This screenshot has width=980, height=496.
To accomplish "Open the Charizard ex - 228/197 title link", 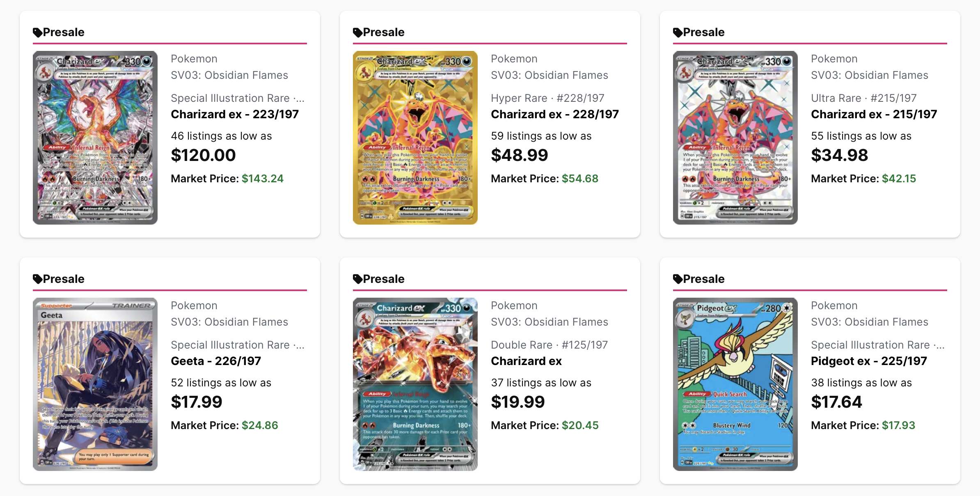I will pos(555,114).
